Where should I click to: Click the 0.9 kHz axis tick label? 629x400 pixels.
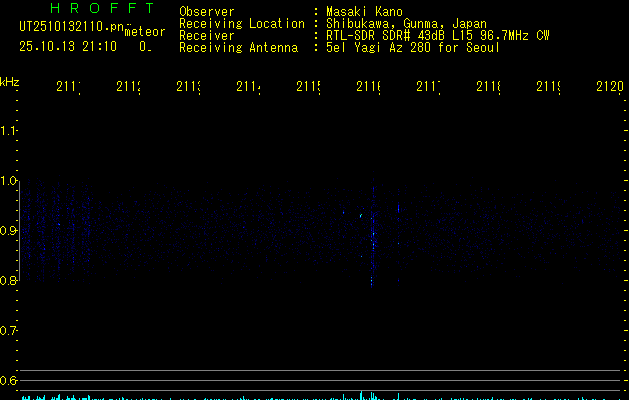8,231
